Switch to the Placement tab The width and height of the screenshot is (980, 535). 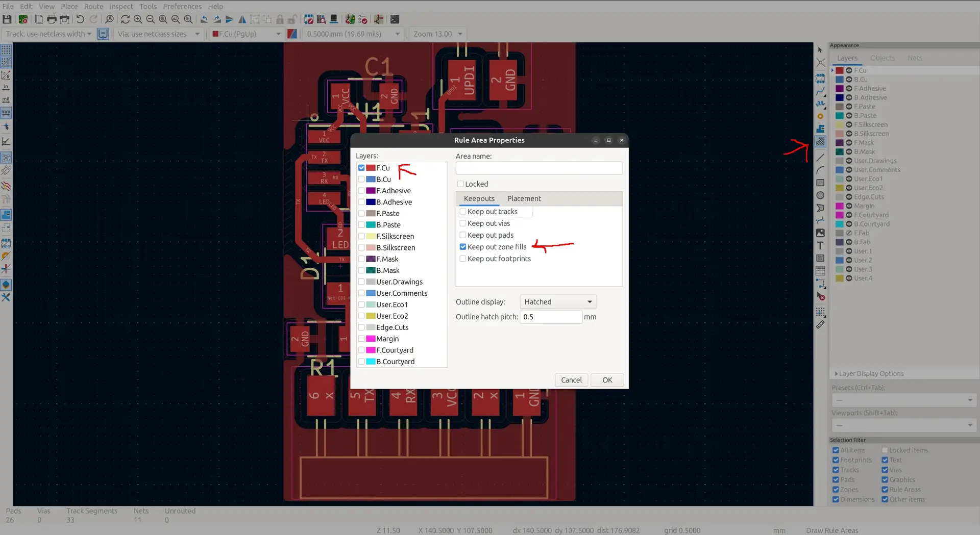[524, 199]
